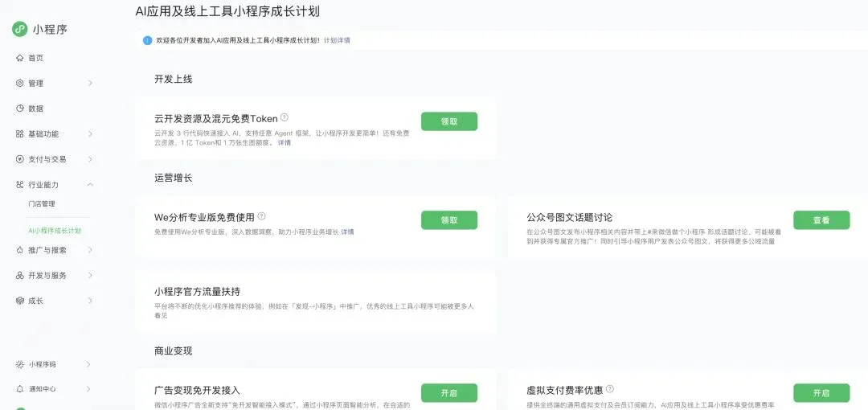Viewport: 868px width, 410px height.
Task: Expand the 开发与服务 menu chevron
Action: [x=90, y=276]
